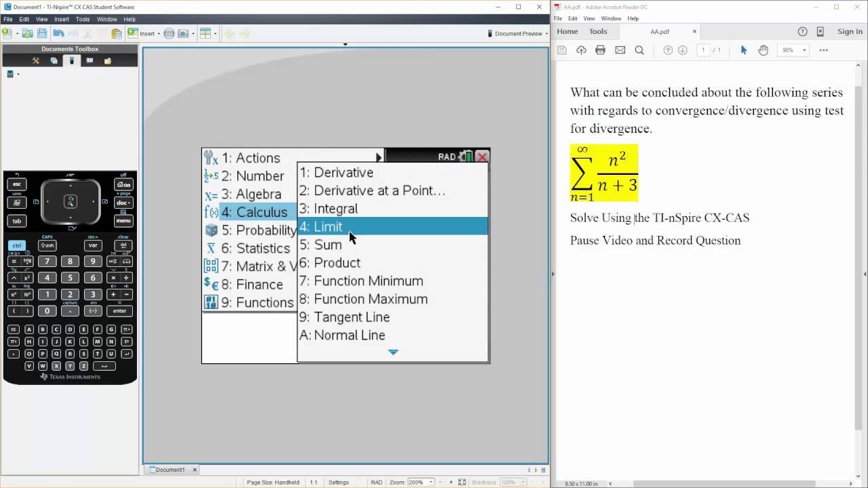Choose 3: Algebra in the calculator menu
Screen dimensions: 868x488
click(x=250, y=194)
